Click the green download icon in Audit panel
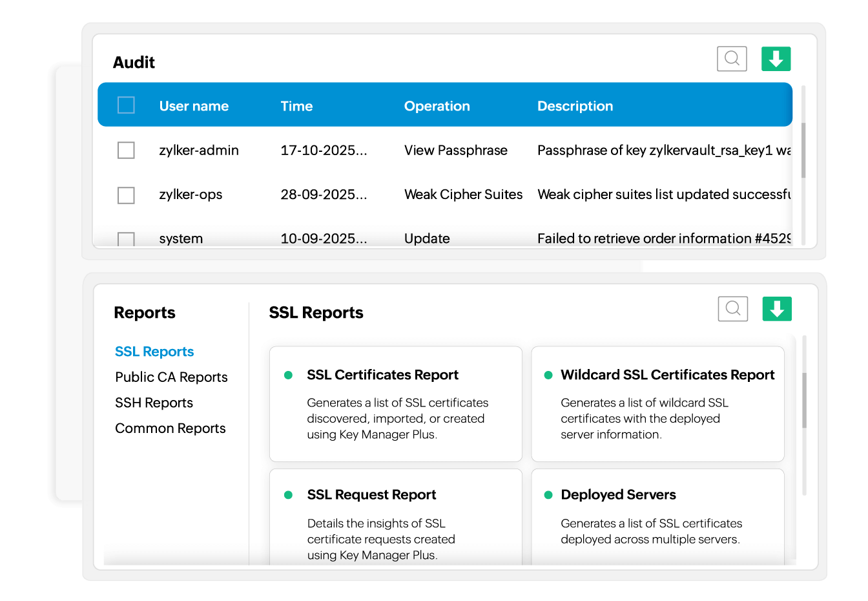This screenshot has height=601, width=868. (776, 59)
